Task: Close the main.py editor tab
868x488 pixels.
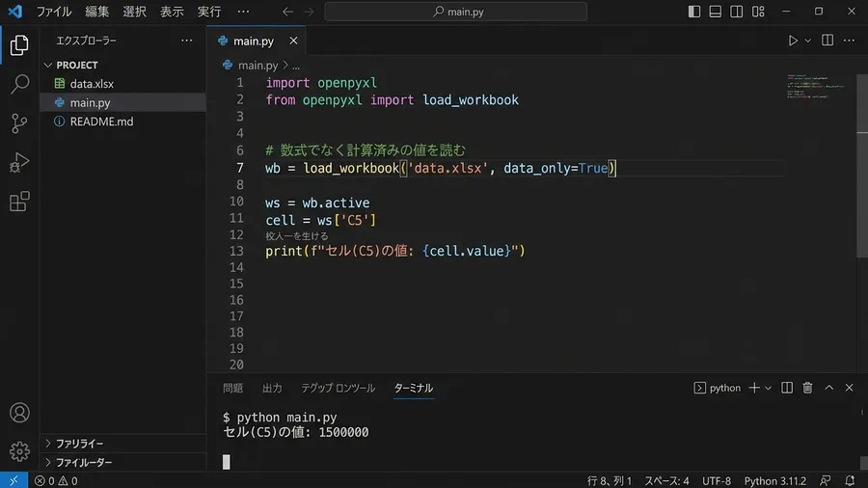Action: (293, 41)
